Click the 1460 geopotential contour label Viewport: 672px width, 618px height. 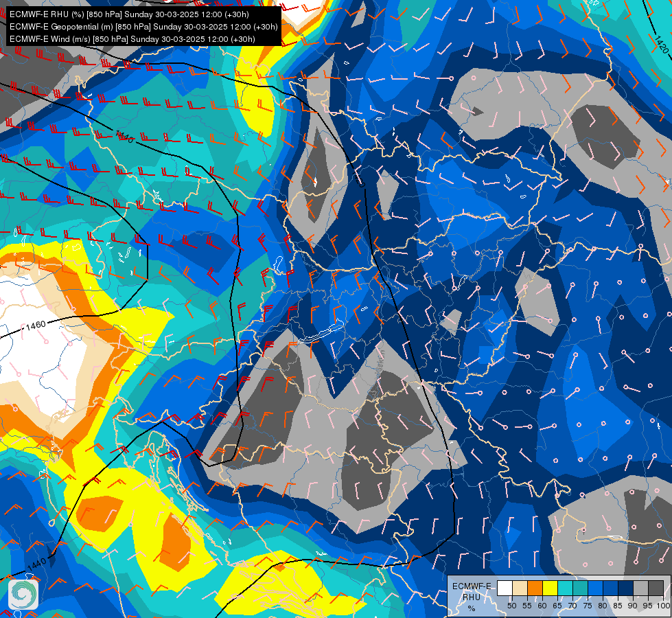(36, 325)
